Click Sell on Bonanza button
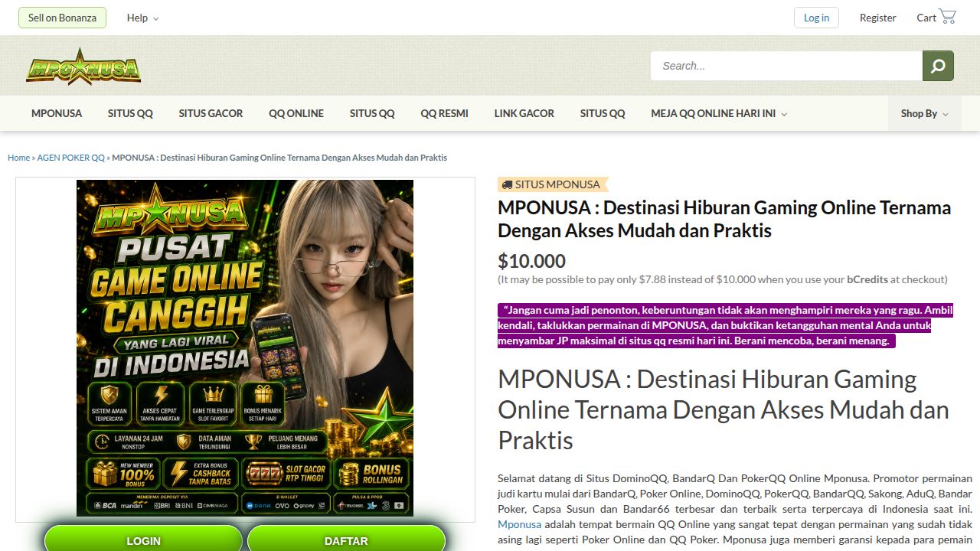The height and width of the screenshot is (551, 980). coord(62,18)
